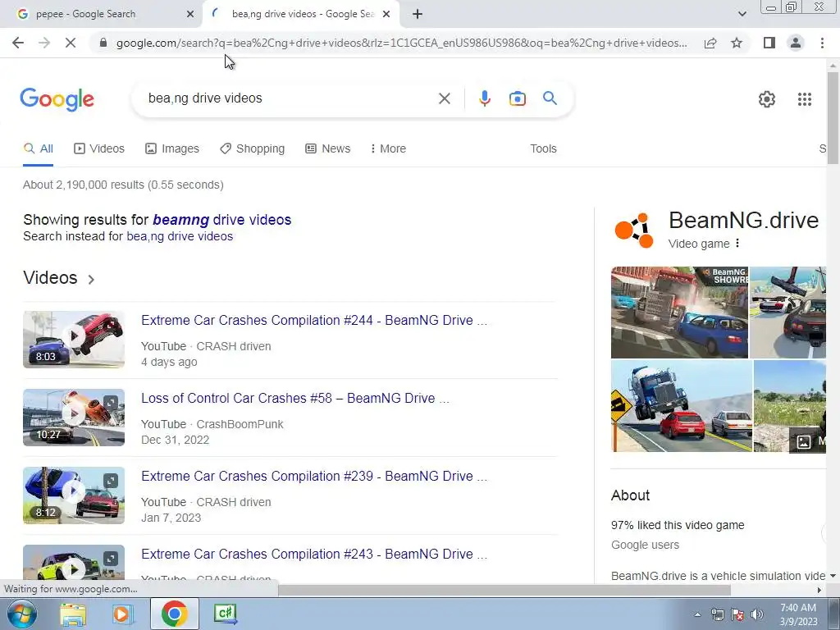Adjust volume via speaker tray icon
The height and width of the screenshot is (630, 840).
pos(757,614)
